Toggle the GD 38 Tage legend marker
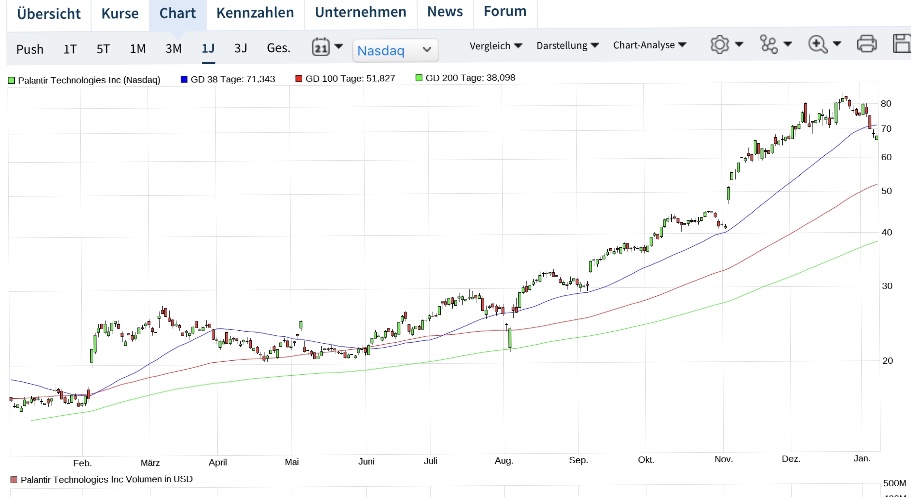This screenshot has height=497, width=911. [184, 79]
